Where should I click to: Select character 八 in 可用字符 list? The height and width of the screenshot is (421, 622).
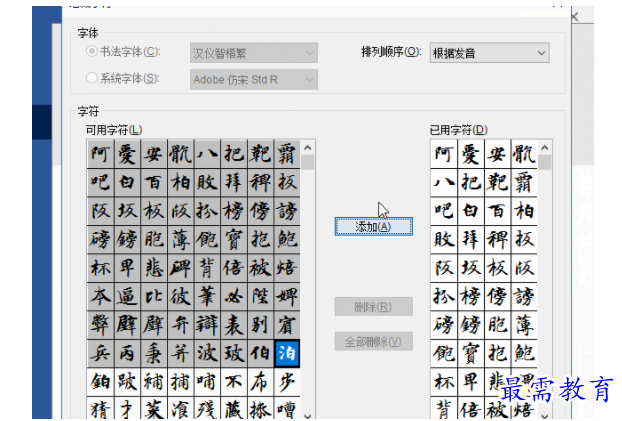point(207,154)
